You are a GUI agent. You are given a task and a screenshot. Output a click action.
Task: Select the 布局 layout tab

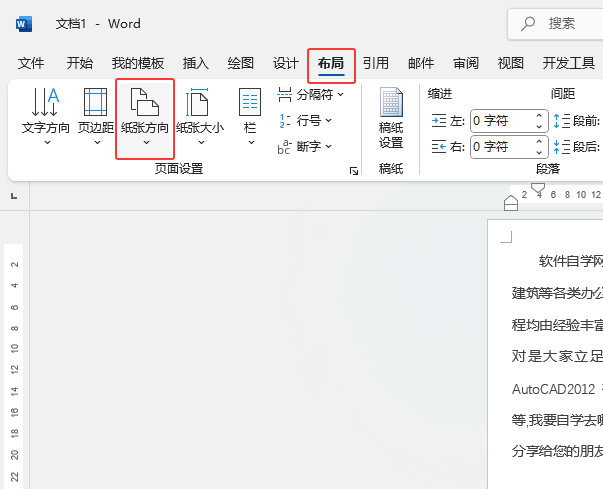click(x=331, y=63)
